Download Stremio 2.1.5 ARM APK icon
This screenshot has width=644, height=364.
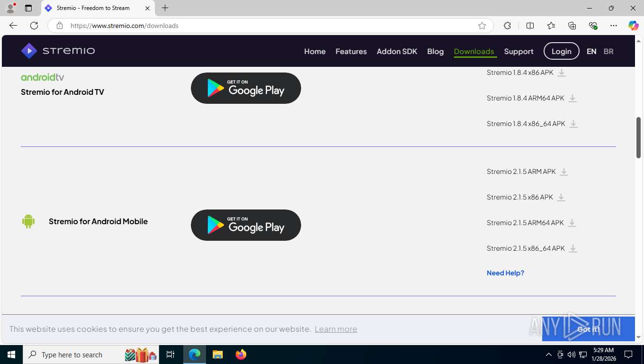click(x=564, y=172)
